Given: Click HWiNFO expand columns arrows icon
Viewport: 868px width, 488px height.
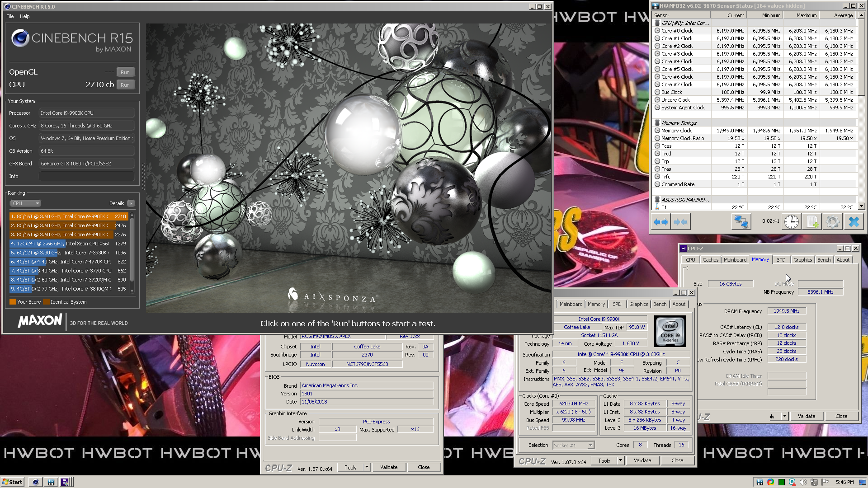Looking at the screenshot, I should coord(661,222).
